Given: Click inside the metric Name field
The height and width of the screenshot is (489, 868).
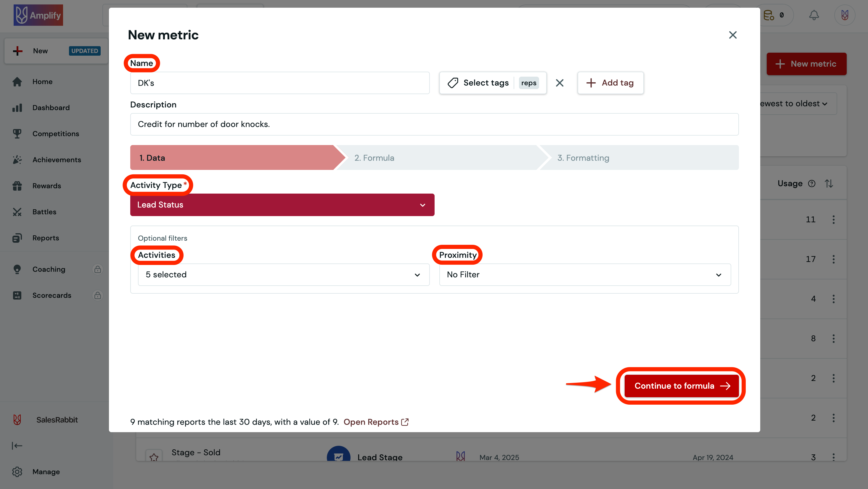Looking at the screenshot, I should 280,83.
